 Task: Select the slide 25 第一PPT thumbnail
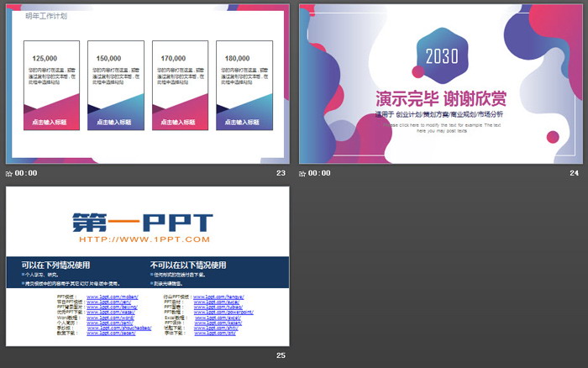147,266
